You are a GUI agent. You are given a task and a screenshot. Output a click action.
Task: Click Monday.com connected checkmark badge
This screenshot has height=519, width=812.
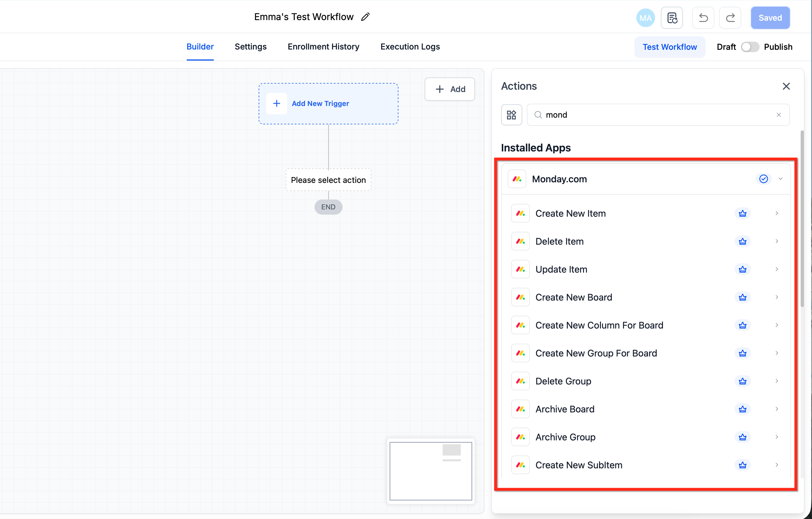763,179
